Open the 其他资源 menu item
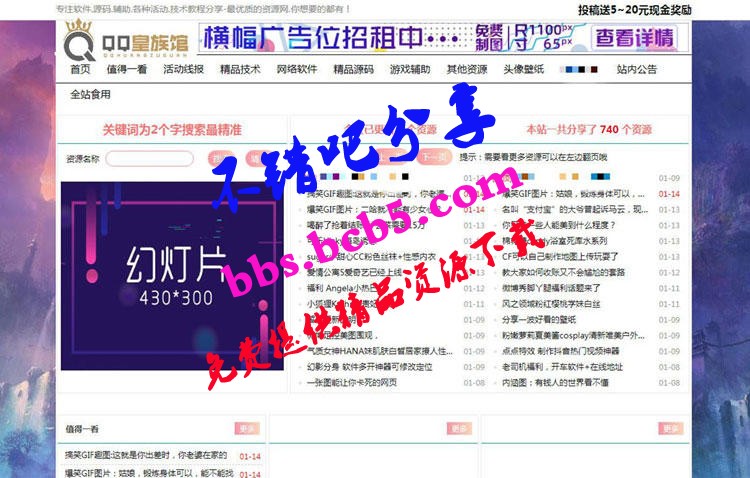 467,69
